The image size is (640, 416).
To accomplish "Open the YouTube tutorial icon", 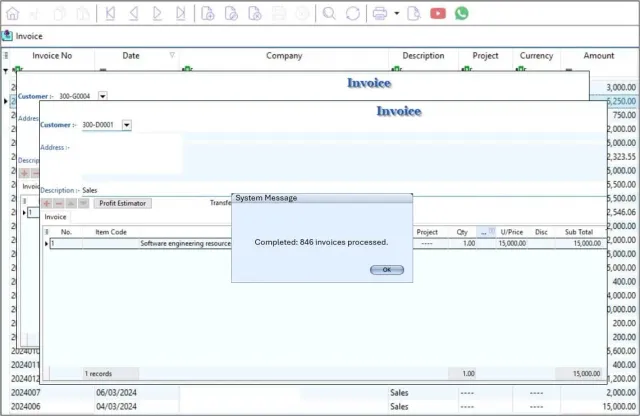I will [x=438, y=13].
